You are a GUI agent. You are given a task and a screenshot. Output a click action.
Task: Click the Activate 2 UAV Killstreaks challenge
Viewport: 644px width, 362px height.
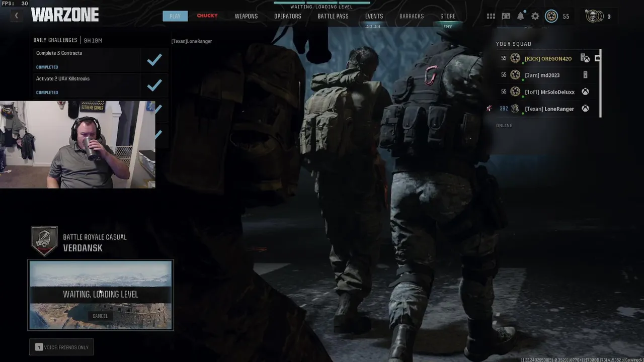(x=101, y=85)
